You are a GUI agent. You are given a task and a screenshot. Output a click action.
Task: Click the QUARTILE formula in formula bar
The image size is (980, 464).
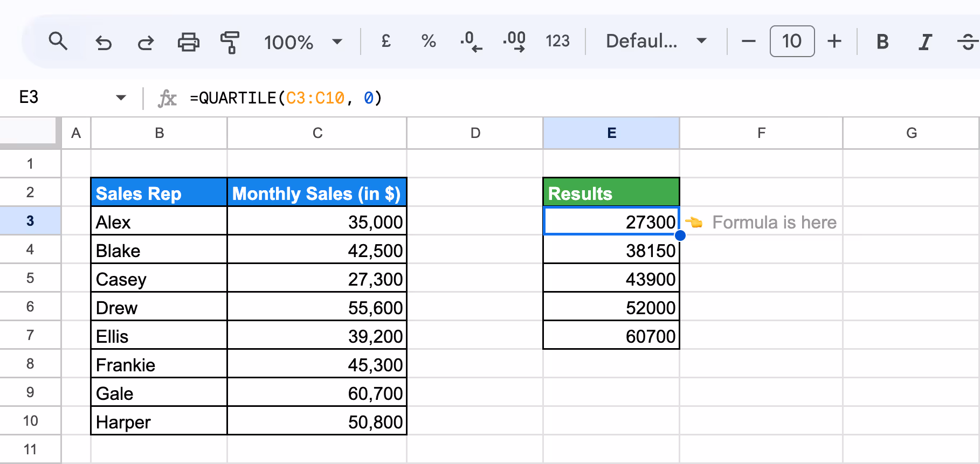286,98
